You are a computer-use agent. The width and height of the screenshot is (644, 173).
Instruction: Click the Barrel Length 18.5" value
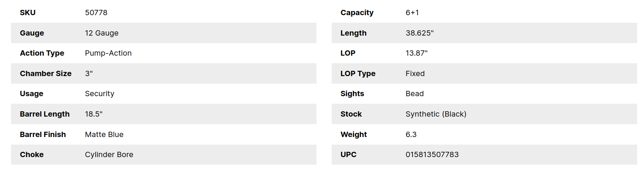[94, 114]
